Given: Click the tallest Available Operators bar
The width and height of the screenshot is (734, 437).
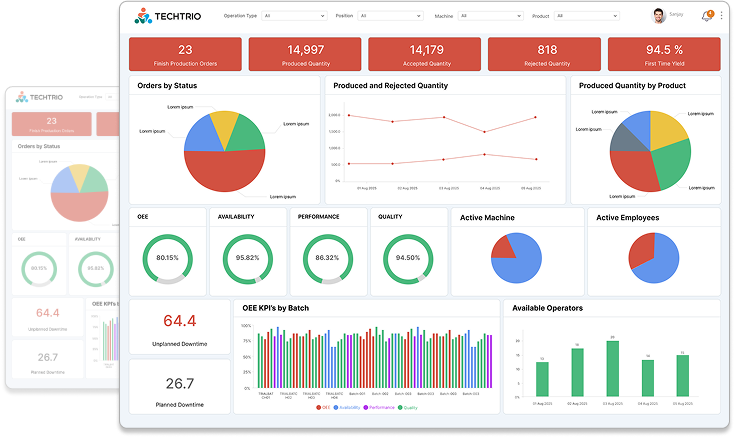Looking at the screenshot, I should (x=612, y=368).
